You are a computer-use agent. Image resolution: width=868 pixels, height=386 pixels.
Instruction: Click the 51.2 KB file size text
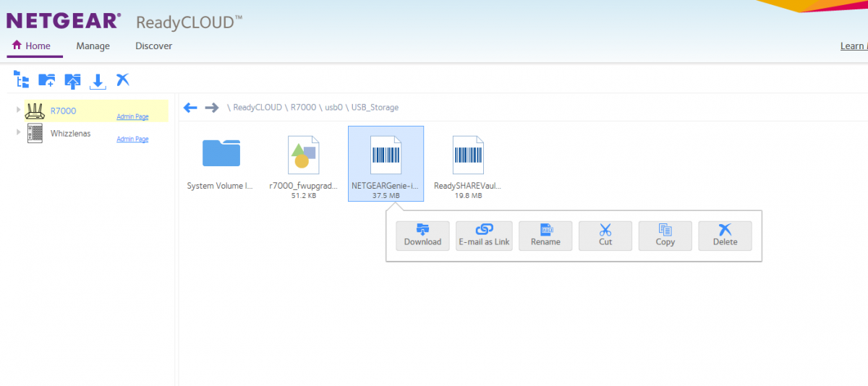pos(303,195)
